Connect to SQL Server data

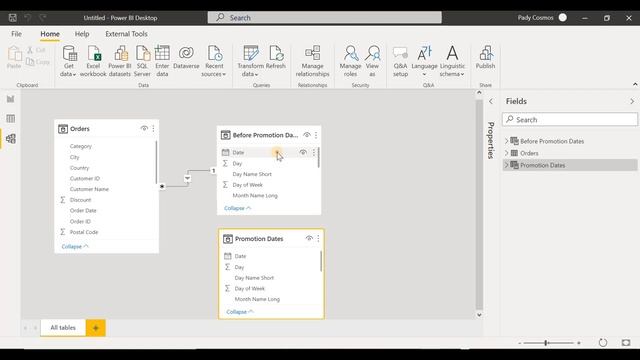click(142, 61)
